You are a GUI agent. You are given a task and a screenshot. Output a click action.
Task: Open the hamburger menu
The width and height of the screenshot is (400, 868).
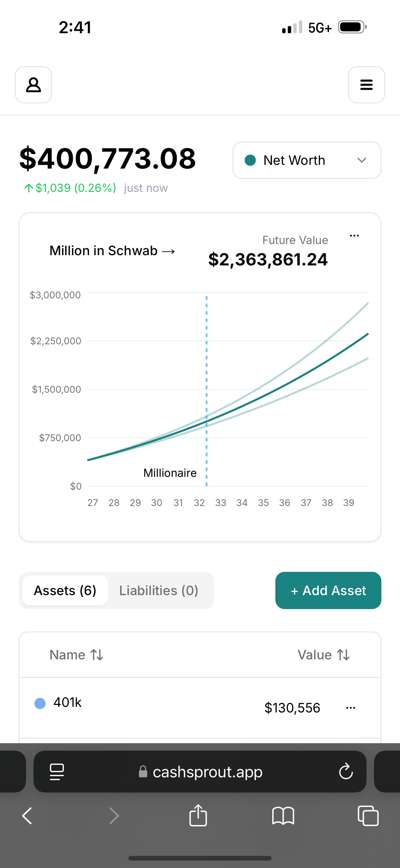click(x=366, y=84)
